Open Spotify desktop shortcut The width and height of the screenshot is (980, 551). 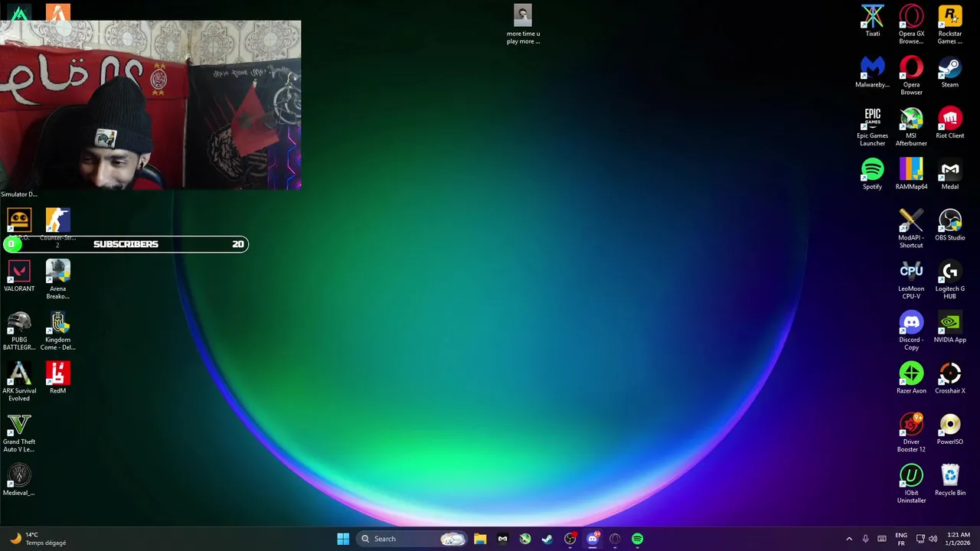pos(872,174)
